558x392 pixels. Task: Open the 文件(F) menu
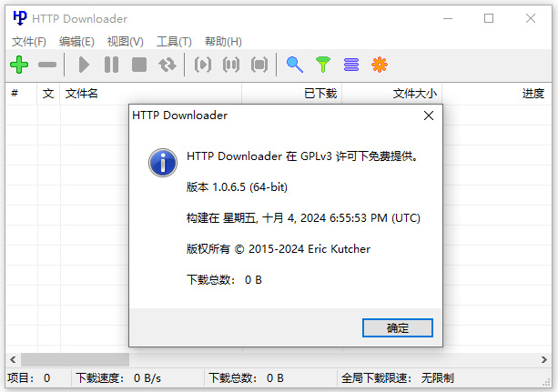(x=29, y=42)
